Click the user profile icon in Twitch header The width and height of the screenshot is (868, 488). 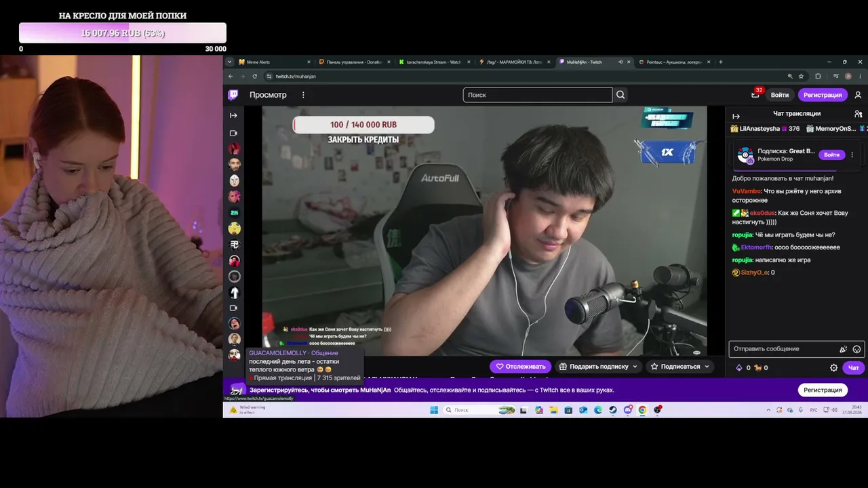point(858,95)
